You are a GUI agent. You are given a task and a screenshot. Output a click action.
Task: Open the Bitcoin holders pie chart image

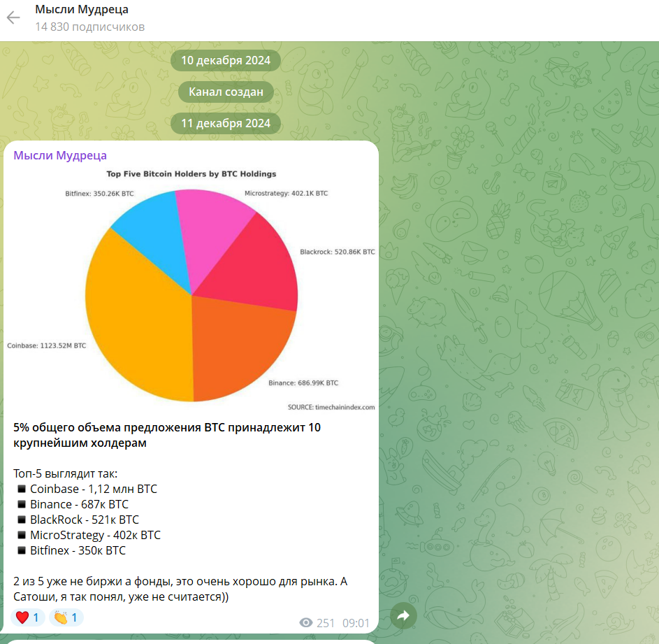tap(191, 290)
